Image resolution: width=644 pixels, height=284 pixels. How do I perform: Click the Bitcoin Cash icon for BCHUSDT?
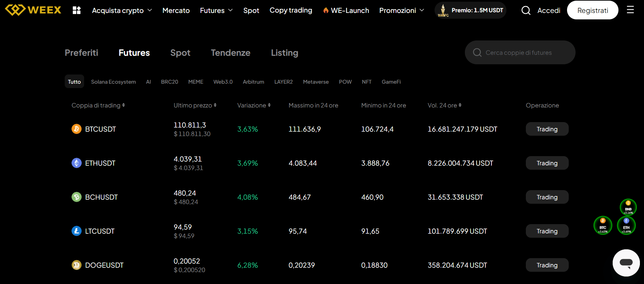click(x=77, y=197)
